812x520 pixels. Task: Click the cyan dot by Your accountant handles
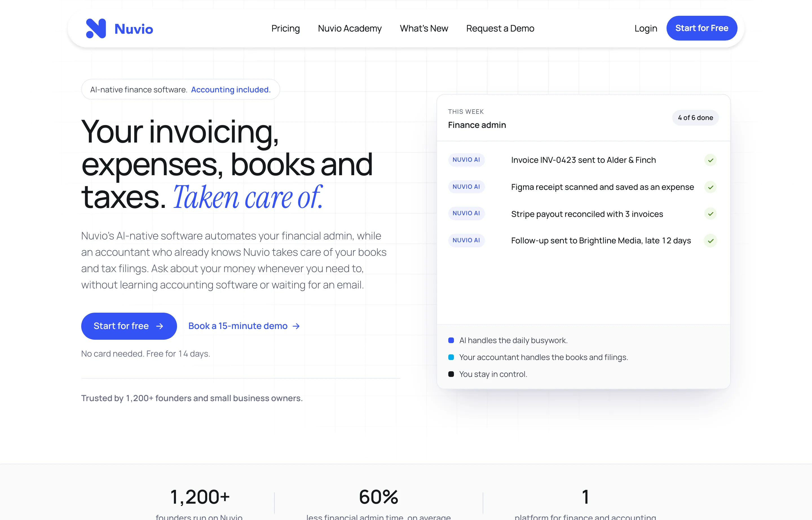[451, 357]
